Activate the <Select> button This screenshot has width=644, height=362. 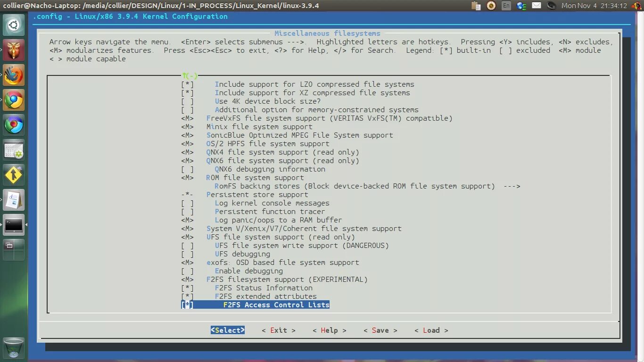click(228, 330)
